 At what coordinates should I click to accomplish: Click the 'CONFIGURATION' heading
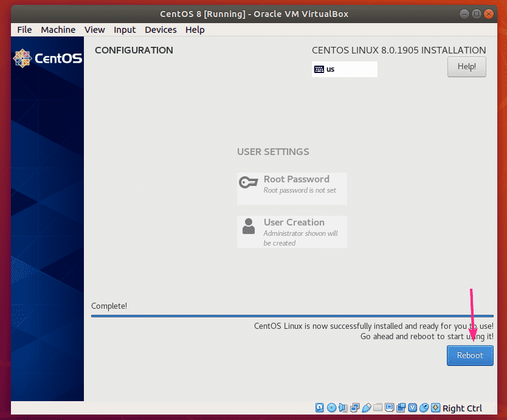coord(134,50)
